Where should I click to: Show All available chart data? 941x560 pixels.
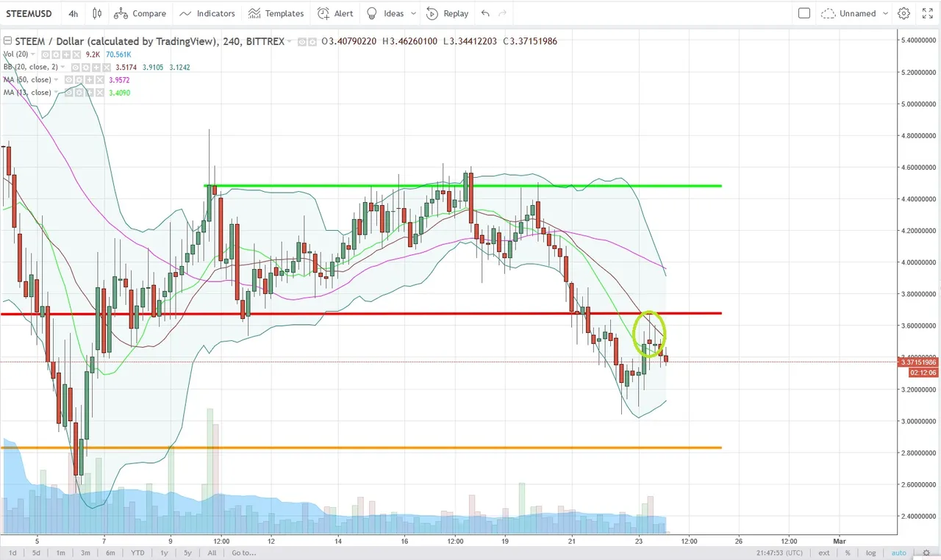point(212,553)
